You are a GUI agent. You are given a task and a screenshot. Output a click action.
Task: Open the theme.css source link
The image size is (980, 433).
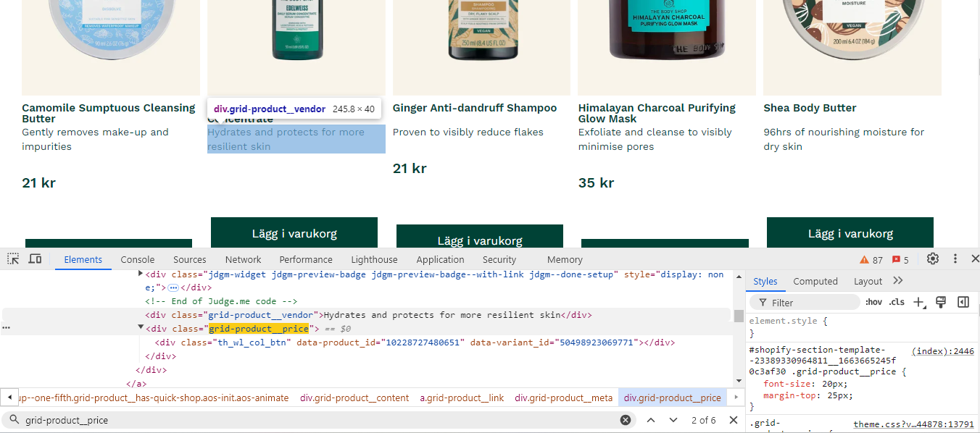pos(913,425)
